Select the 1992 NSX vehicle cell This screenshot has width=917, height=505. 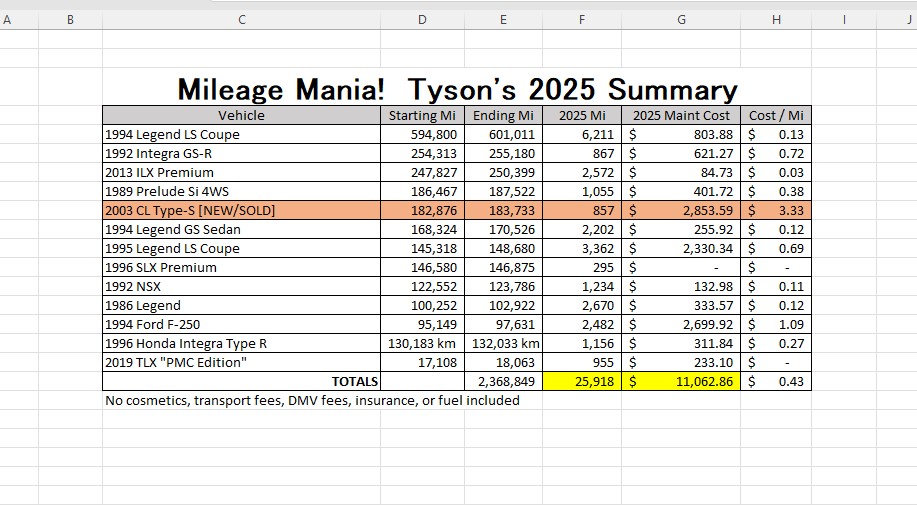coord(242,286)
